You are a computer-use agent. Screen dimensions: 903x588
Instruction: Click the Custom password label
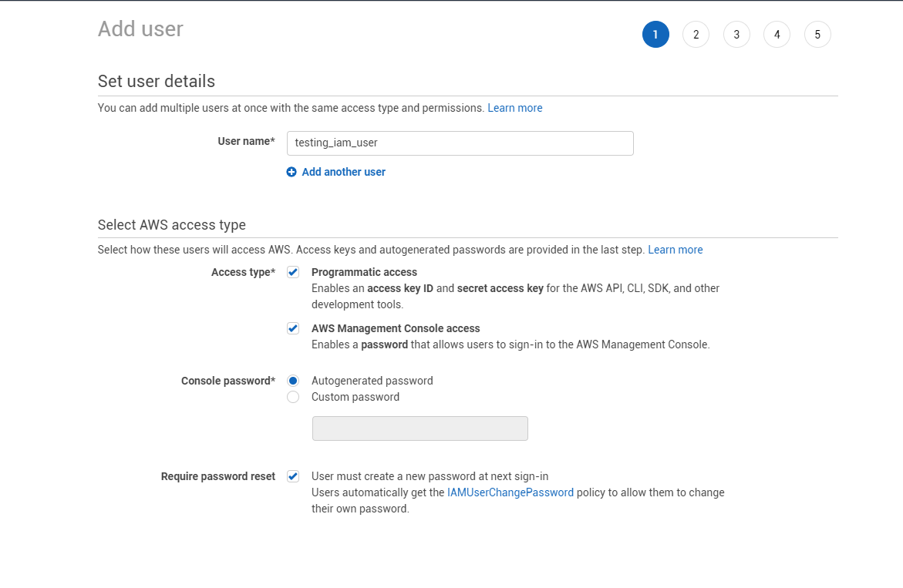click(355, 397)
